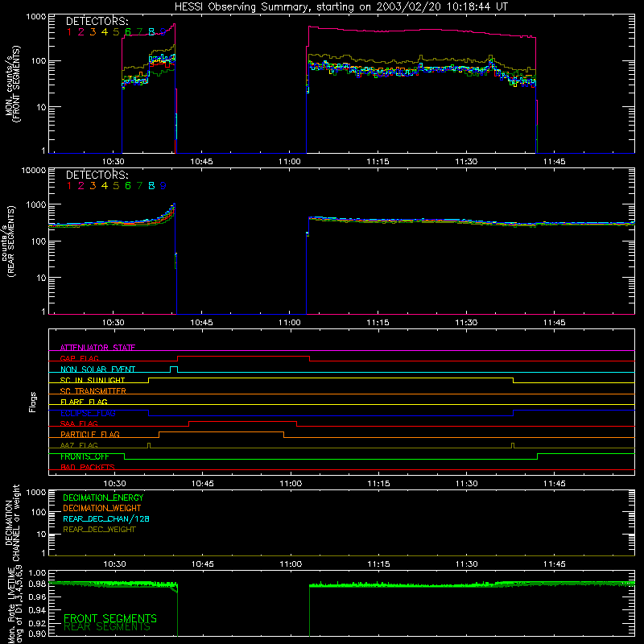
Task: Click the 11:15 tick label under the decimation plot
Action: tap(378, 564)
